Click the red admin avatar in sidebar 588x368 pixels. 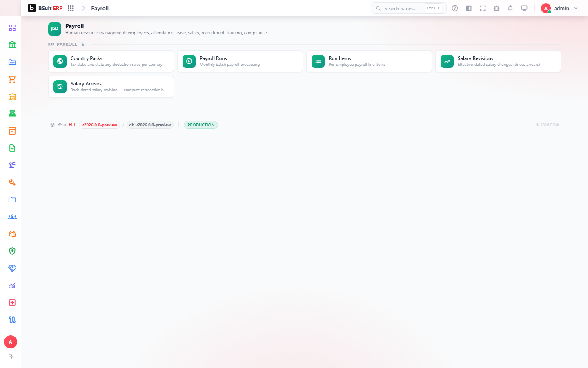click(11, 342)
